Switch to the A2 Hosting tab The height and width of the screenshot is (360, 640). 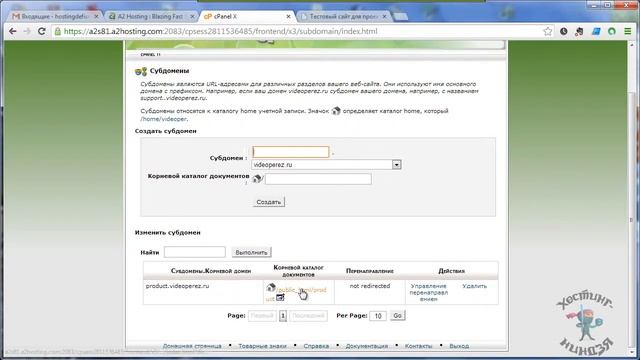coord(151,16)
